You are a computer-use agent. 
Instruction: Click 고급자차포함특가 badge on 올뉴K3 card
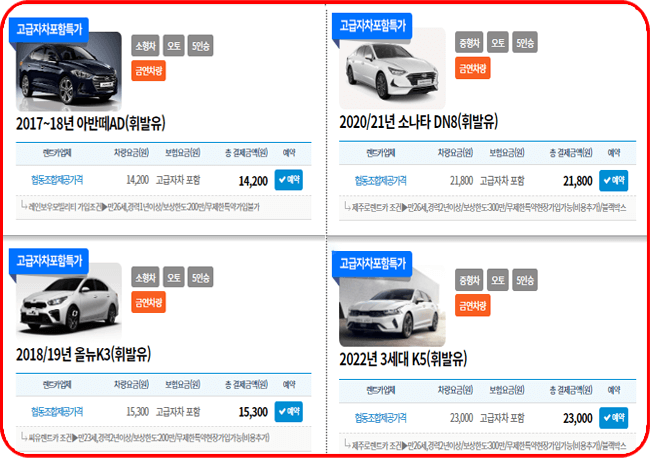pyautogui.click(x=49, y=261)
